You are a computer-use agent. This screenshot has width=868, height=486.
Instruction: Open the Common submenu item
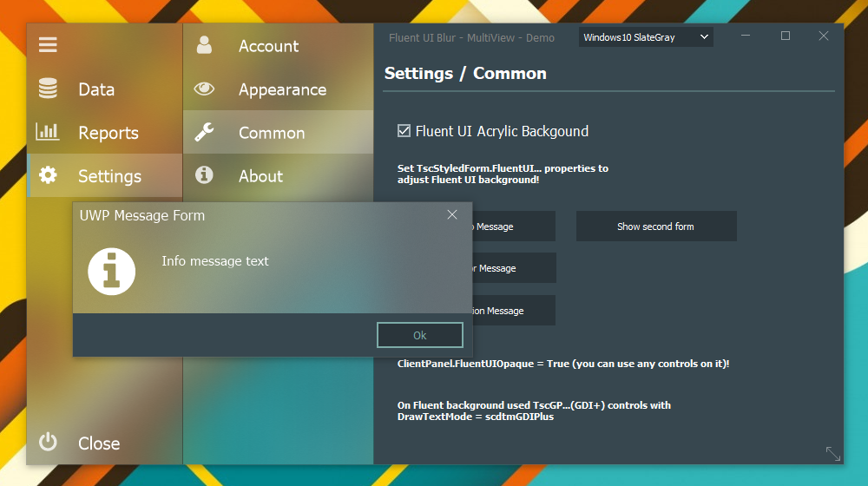click(279, 132)
